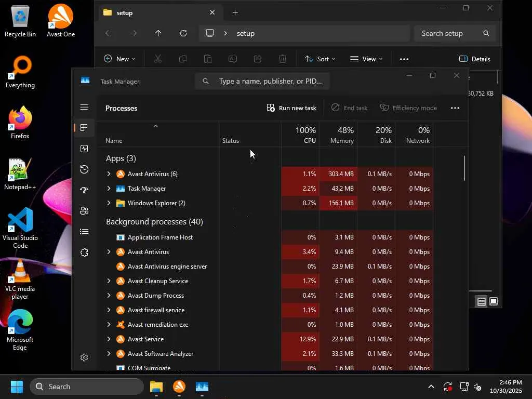This screenshot has height=399, width=532.
Task: Open the Users page in sidebar
Action: point(84,211)
